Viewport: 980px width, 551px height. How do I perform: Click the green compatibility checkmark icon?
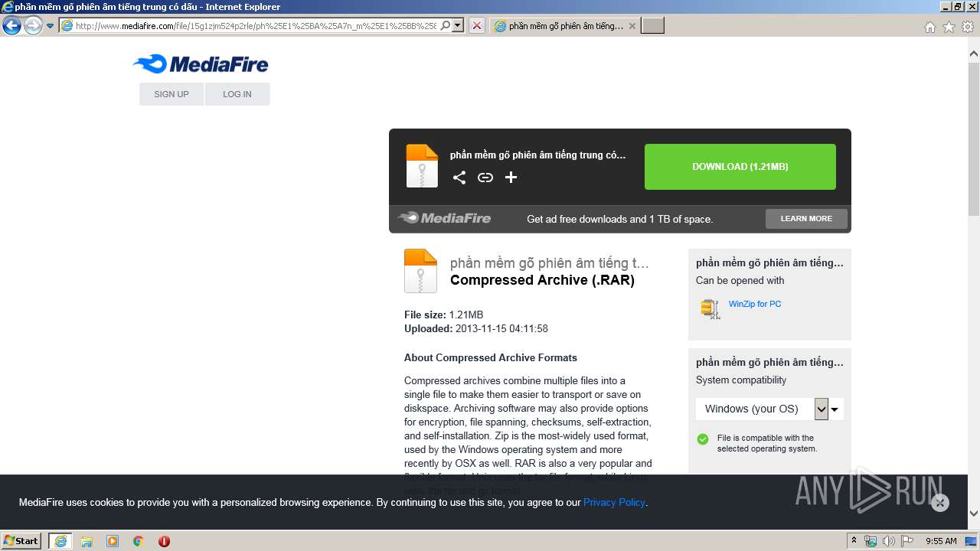pyautogui.click(x=703, y=439)
